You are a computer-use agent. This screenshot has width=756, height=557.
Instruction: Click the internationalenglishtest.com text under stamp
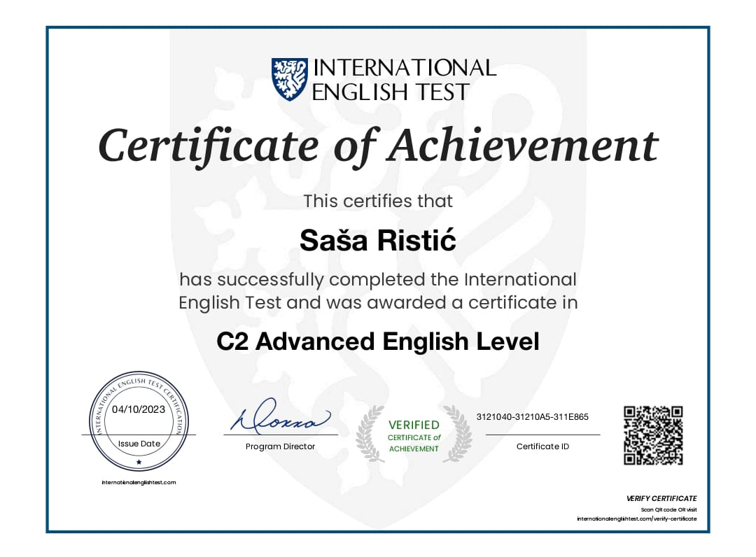[139, 482]
